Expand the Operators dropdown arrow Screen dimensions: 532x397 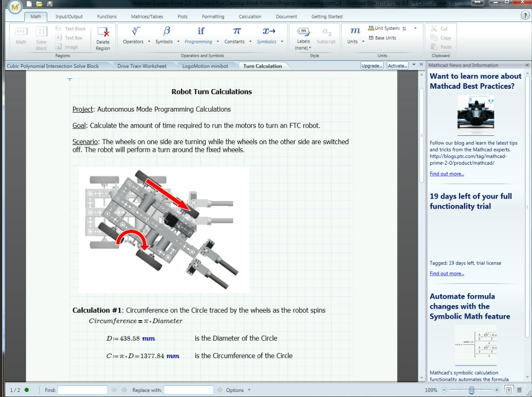click(149, 42)
